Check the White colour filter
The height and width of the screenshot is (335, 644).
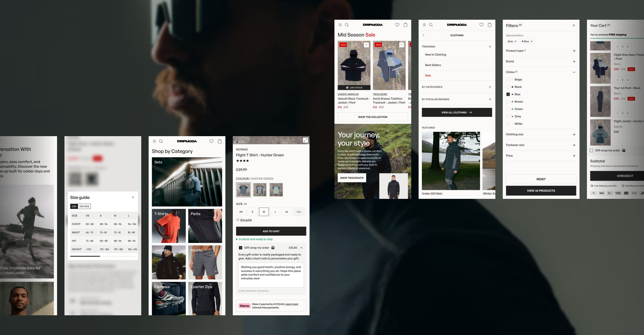(508, 124)
